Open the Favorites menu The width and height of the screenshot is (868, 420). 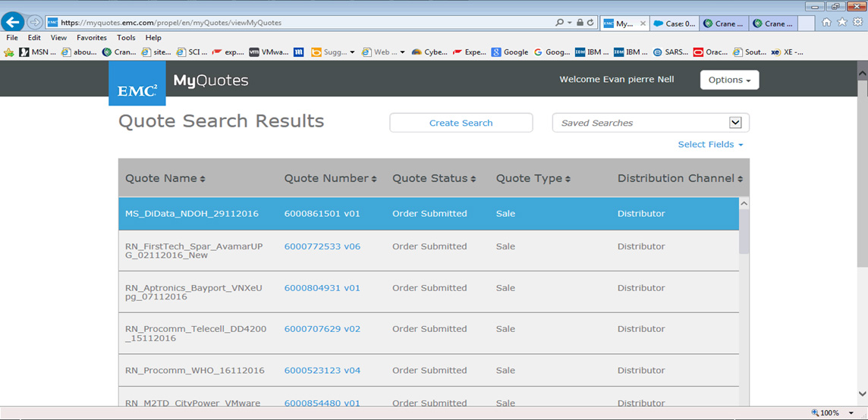pyautogui.click(x=92, y=38)
